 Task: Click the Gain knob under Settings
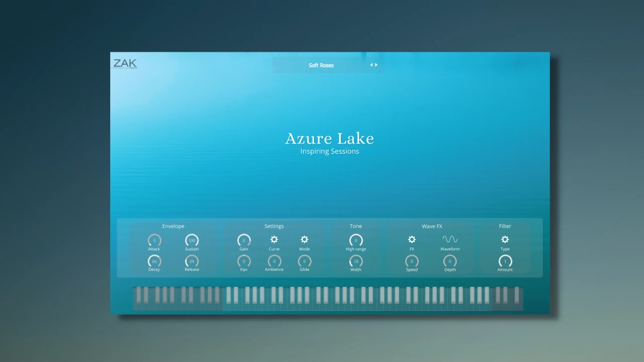(244, 241)
